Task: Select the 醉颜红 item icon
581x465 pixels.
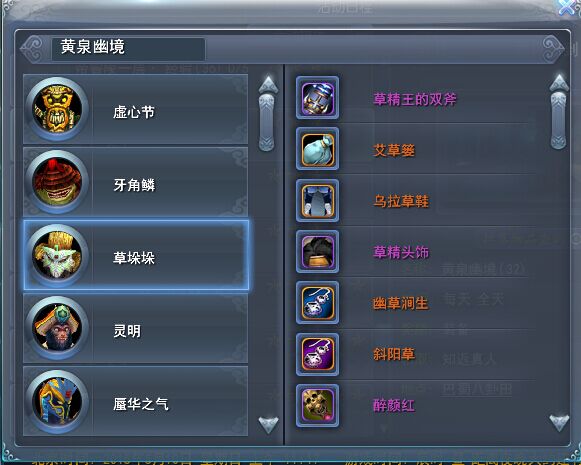Action: coord(318,405)
